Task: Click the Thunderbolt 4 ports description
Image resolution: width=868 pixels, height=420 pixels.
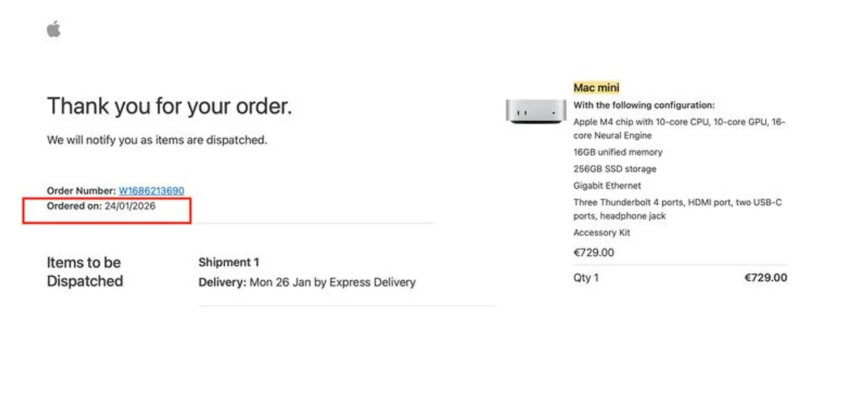Action: (x=677, y=209)
